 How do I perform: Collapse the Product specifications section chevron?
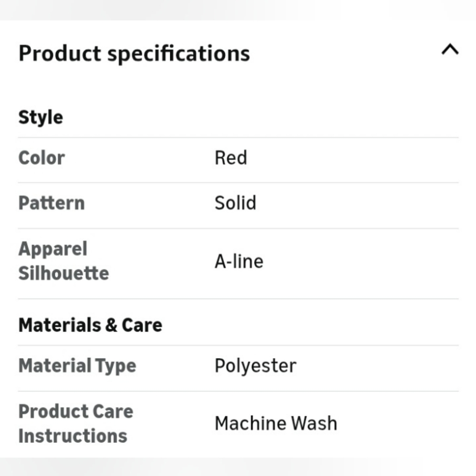450,50
